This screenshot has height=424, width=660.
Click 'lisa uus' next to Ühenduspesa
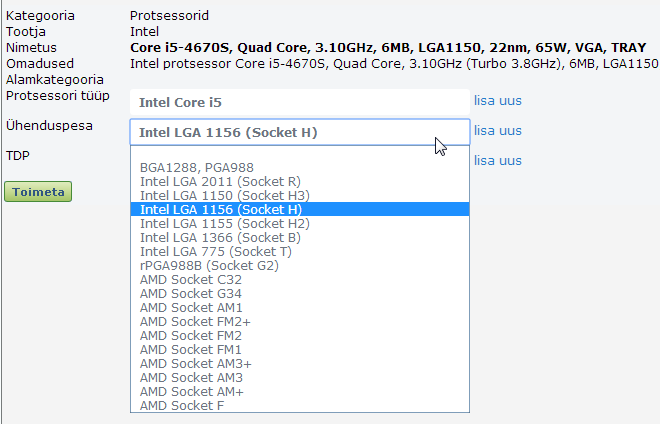coord(498,131)
